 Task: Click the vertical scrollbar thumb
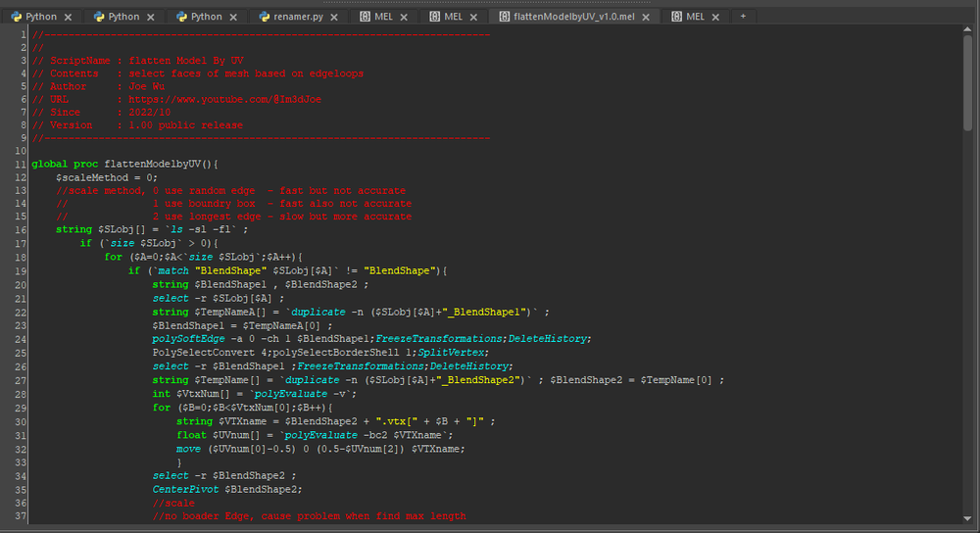(x=967, y=83)
